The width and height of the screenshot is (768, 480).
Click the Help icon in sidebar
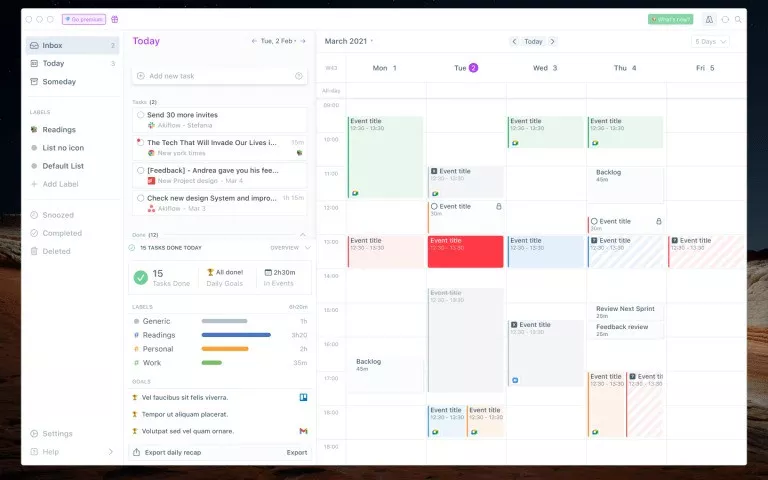point(34,452)
